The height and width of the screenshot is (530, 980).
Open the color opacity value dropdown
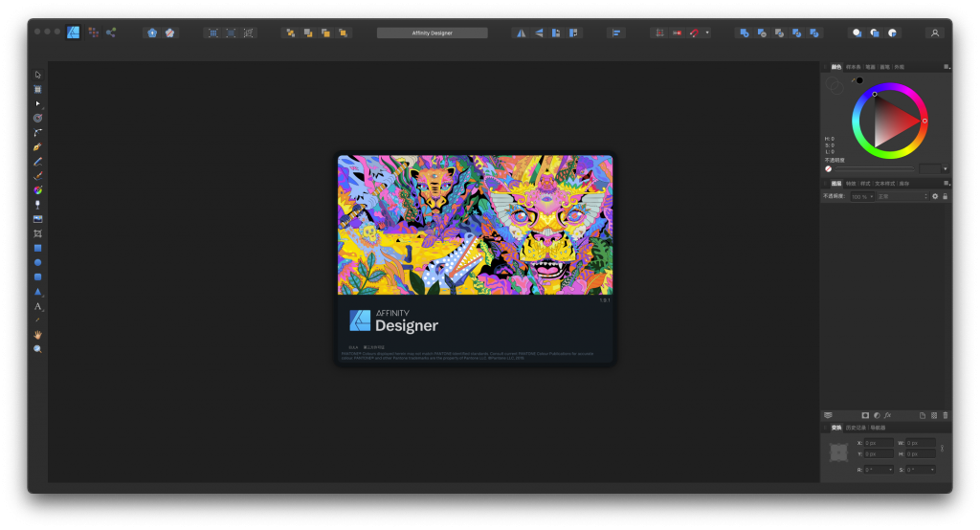pyautogui.click(x=945, y=168)
